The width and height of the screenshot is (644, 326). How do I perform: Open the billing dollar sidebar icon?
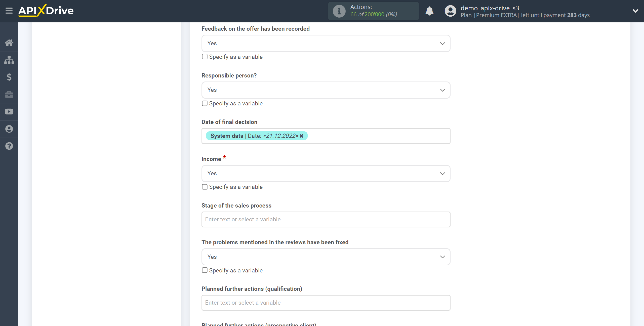tap(9, 77)
